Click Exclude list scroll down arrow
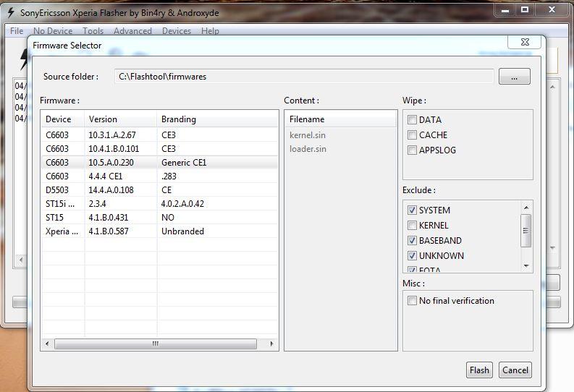 [526, 266]
